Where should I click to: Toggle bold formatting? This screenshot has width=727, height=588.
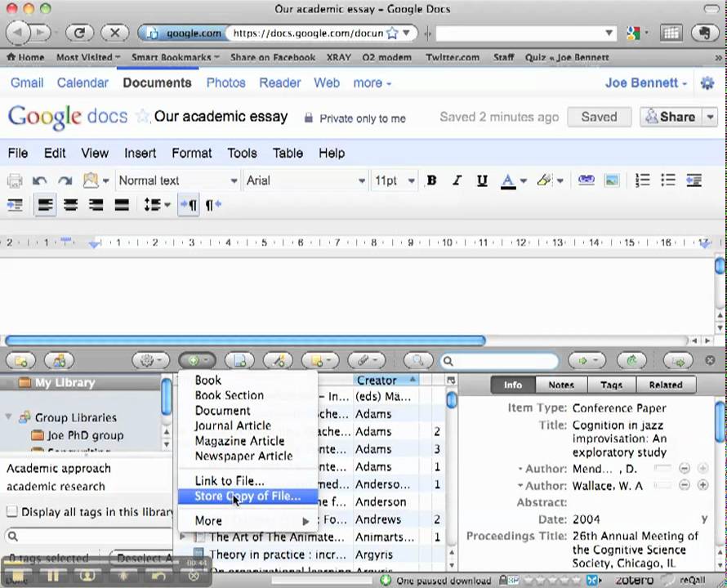(x=431, y=180)
